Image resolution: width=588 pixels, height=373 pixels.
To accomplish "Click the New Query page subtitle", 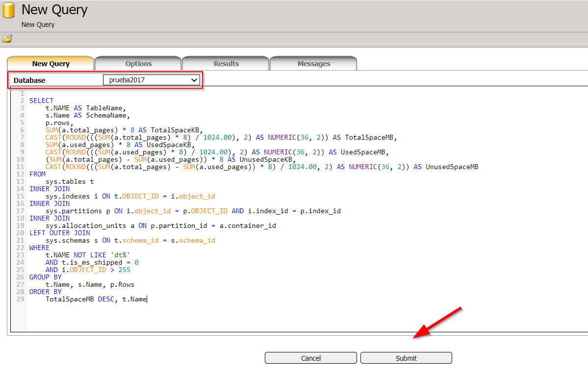I will tap(38, 25).
